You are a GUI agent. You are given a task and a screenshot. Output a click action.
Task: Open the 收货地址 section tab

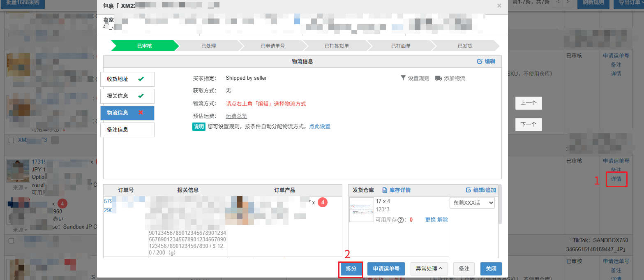tap(127, 79)
